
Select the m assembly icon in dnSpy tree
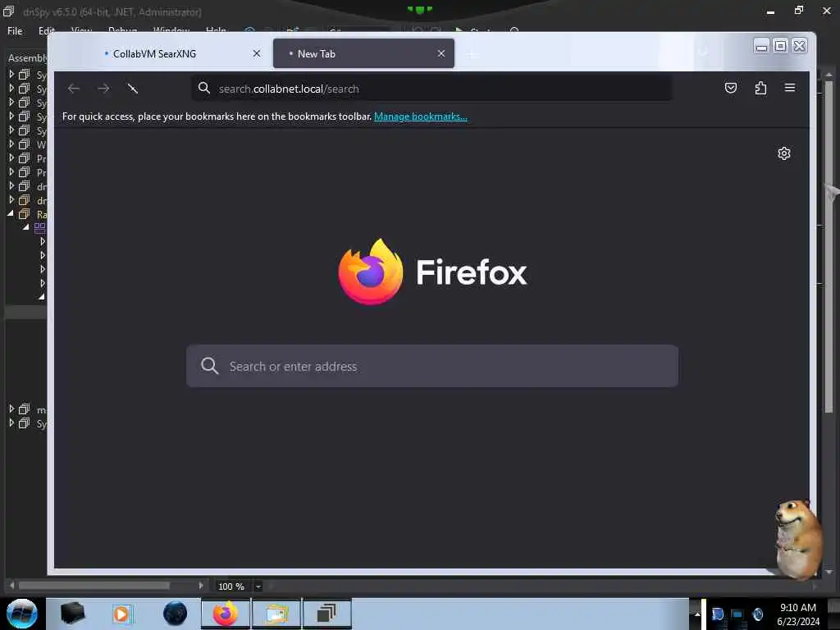tap(24, 409)
